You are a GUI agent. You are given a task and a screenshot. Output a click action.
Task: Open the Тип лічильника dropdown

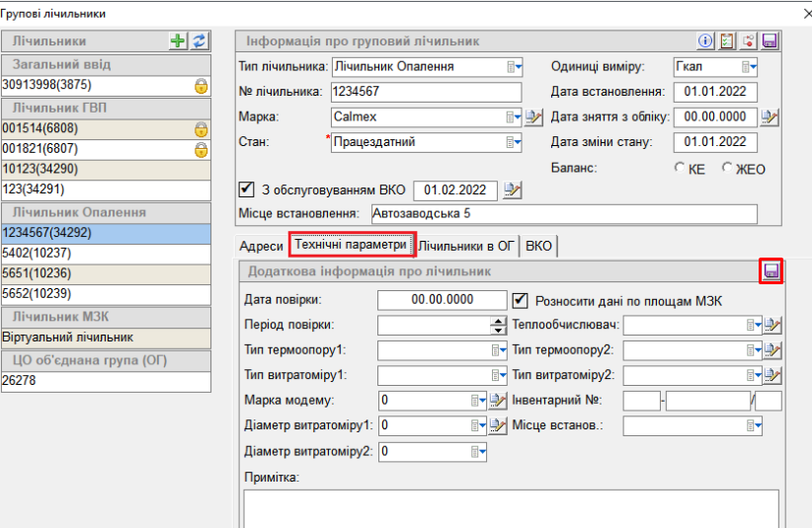(x=513, y=67)
